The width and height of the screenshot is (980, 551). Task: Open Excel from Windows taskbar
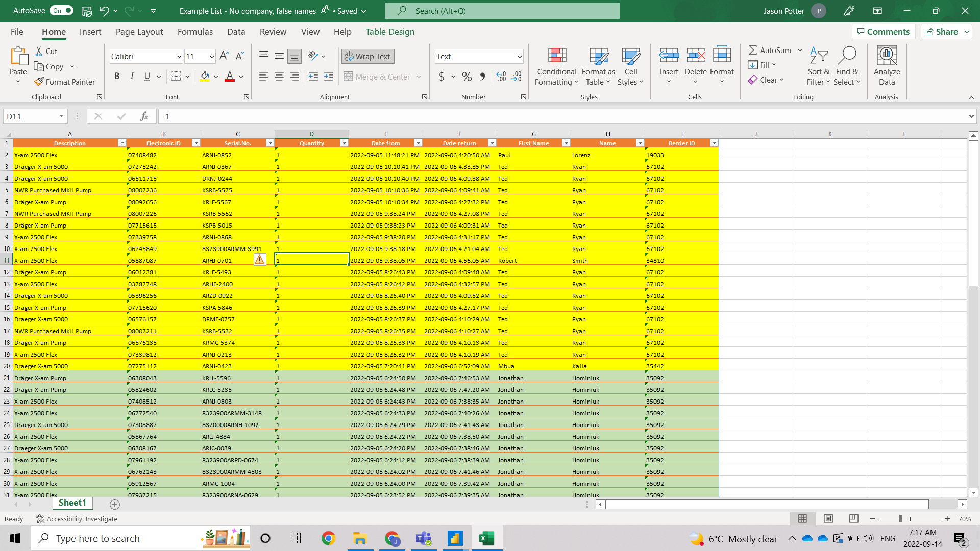(x=486, y=538)
